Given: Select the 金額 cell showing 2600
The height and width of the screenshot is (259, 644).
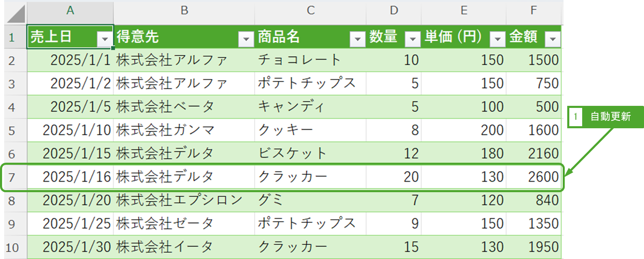Looking at the screenshot, I should (x=540, y=178).
